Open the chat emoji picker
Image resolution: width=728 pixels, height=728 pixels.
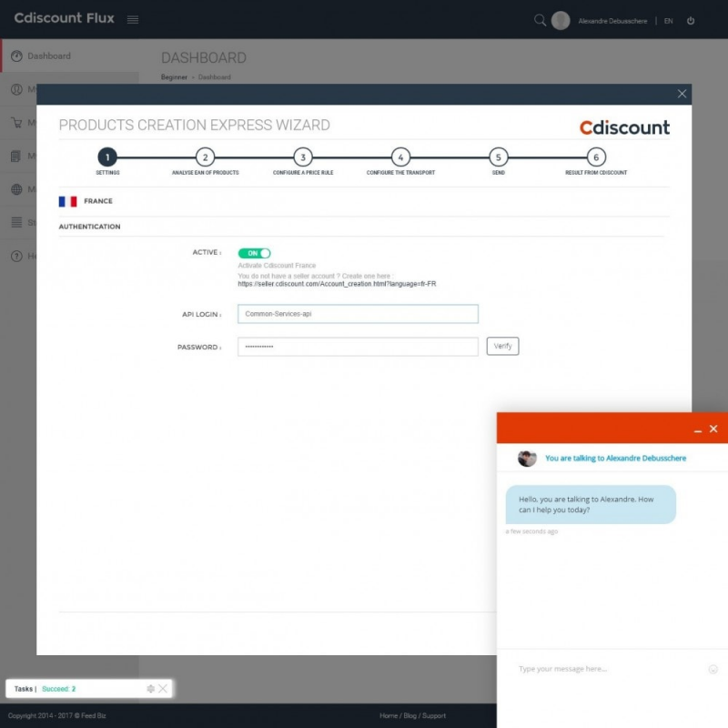pyautogui.click(x=713, y=669)
